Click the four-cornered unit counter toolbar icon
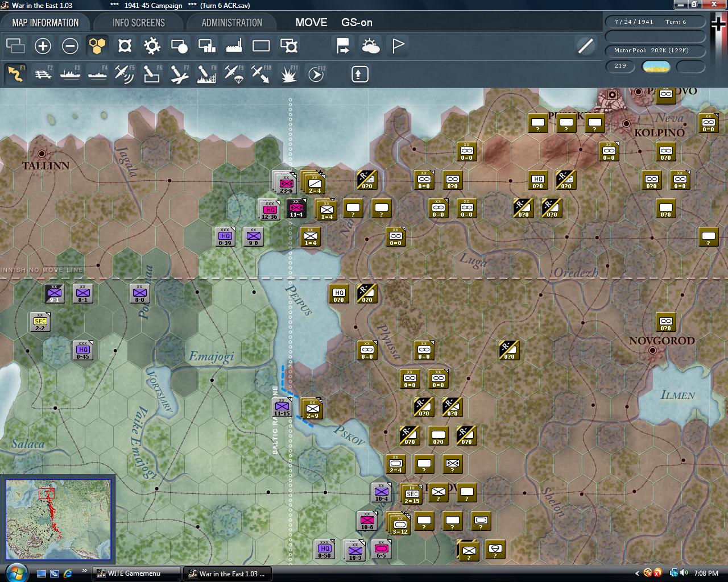The image size is (728, 582). (125, 46)
